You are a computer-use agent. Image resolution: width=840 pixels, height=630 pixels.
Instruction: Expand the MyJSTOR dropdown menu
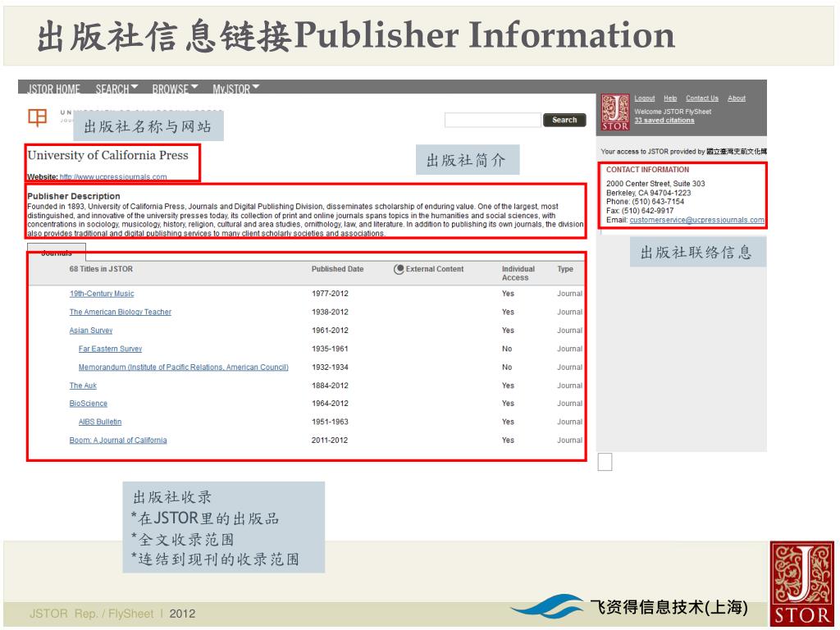click(x=236, y=89)
